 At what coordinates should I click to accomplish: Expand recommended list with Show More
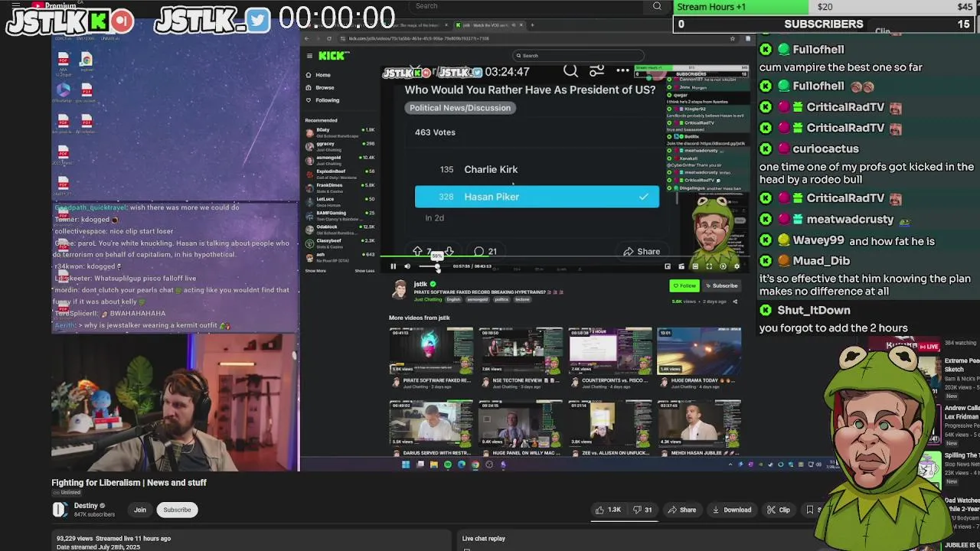tap(315, 271)
